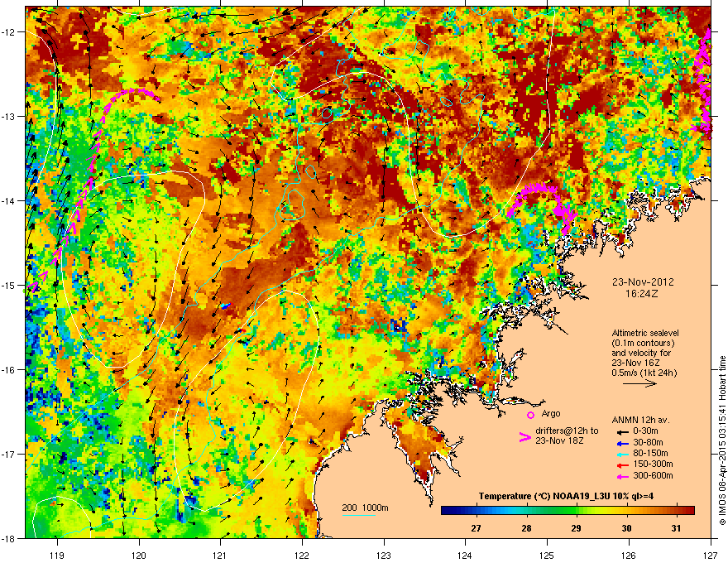Screen dimensions: 728x563
Task: Click the latitude axis label -12
Action: coord(9,32)
